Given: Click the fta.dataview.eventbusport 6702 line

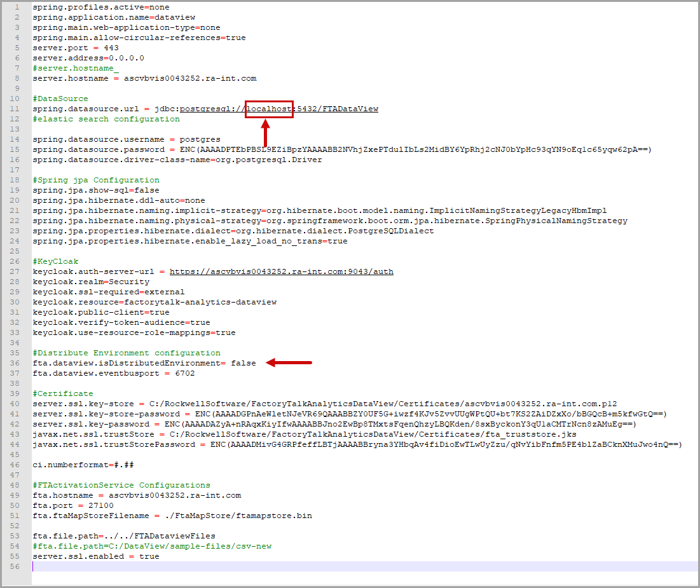Looking at the screenshot, I should [114, 373].
